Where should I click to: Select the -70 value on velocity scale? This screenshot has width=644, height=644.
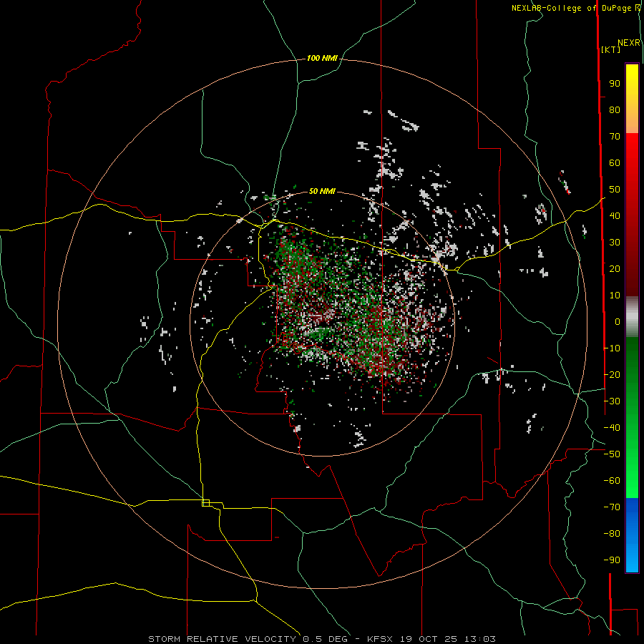click(x=612, y=507)
